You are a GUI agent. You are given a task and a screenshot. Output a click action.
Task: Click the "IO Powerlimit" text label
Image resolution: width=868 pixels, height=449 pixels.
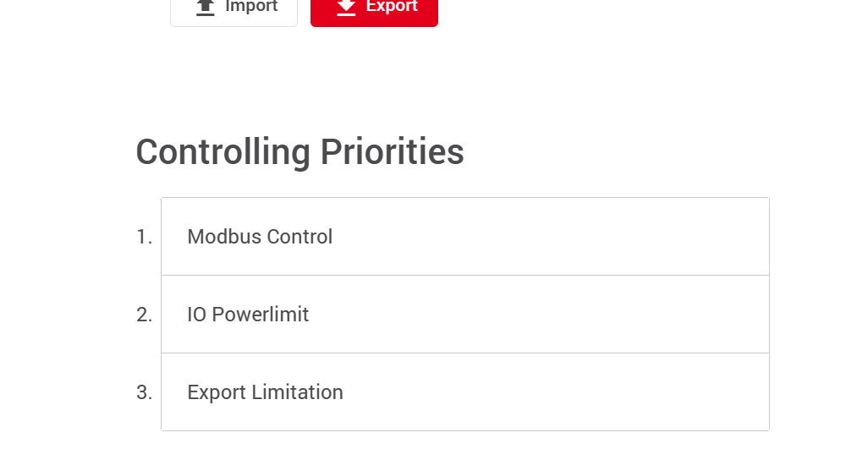tap(248, 315)
